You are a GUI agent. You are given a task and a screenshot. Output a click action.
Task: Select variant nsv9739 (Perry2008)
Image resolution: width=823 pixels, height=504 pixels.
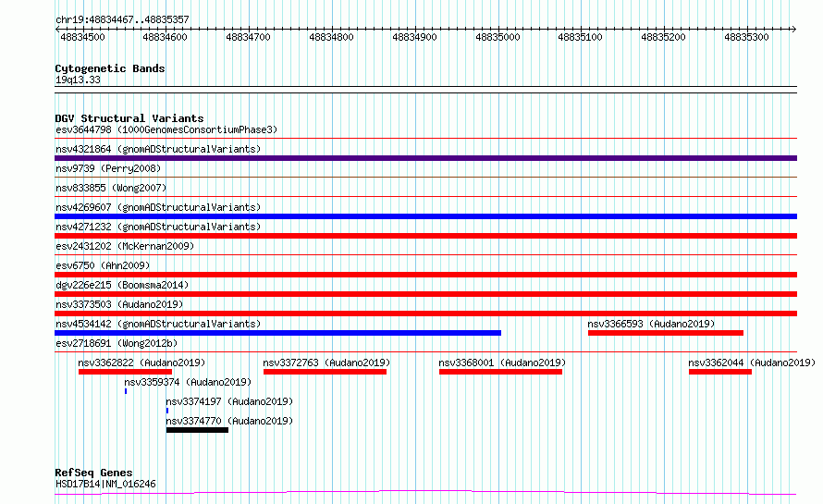108,168
